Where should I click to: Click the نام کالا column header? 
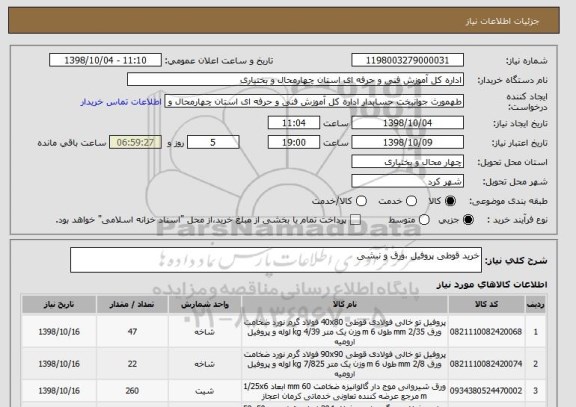[x=345, y=305]
